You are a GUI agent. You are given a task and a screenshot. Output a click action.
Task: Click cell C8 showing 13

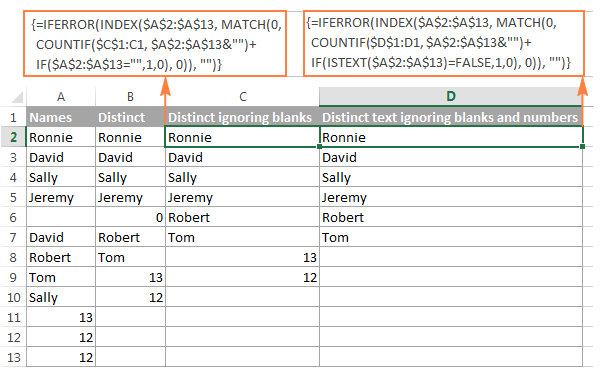242,257
